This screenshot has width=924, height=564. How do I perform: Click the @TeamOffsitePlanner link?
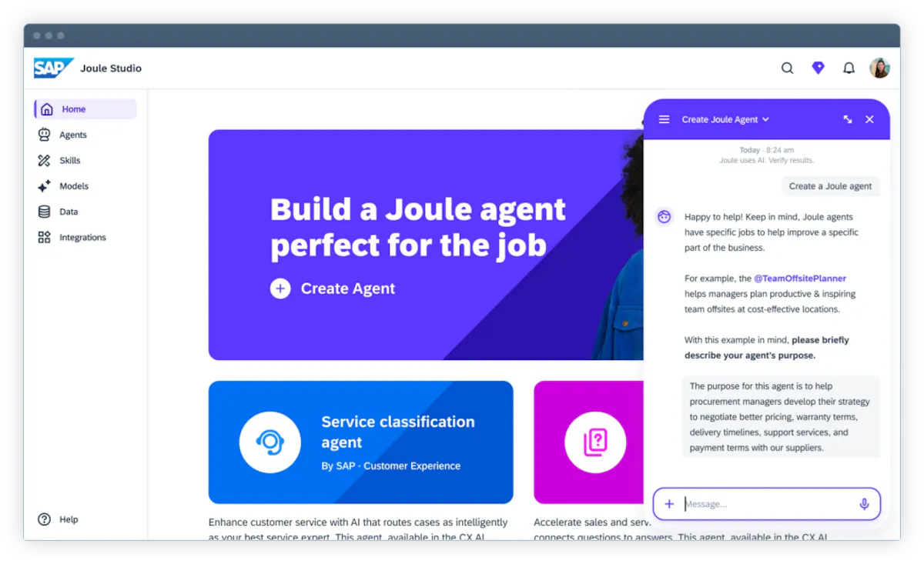pyautogui.click(x=799, y=279)
